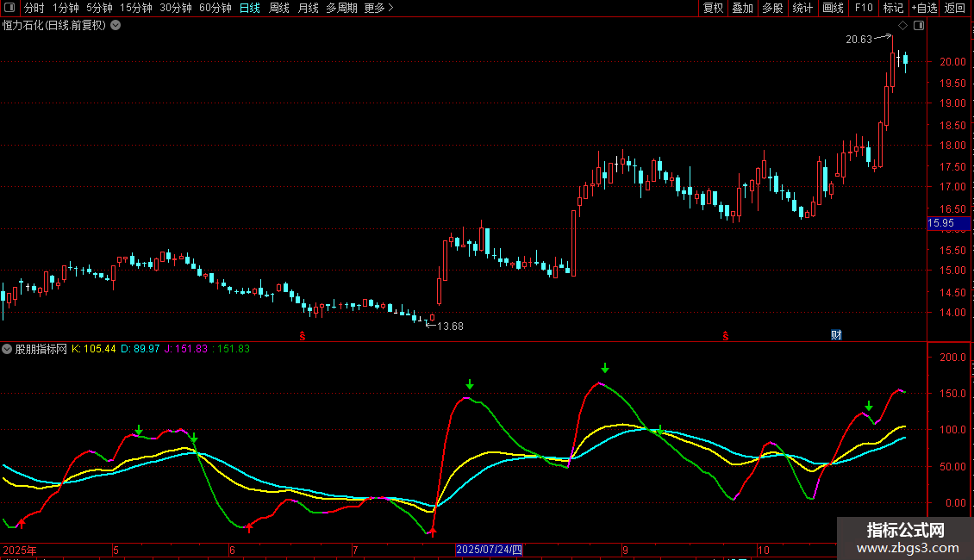
Task: Open the 恒力石化 title dropdown arrow
Action: pos(116,25)
